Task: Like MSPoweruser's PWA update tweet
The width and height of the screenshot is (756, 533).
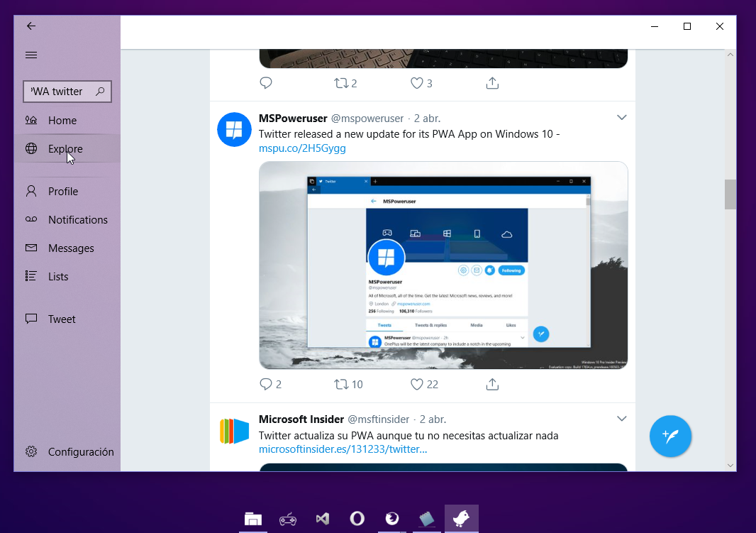Action: tap(417, 384)
